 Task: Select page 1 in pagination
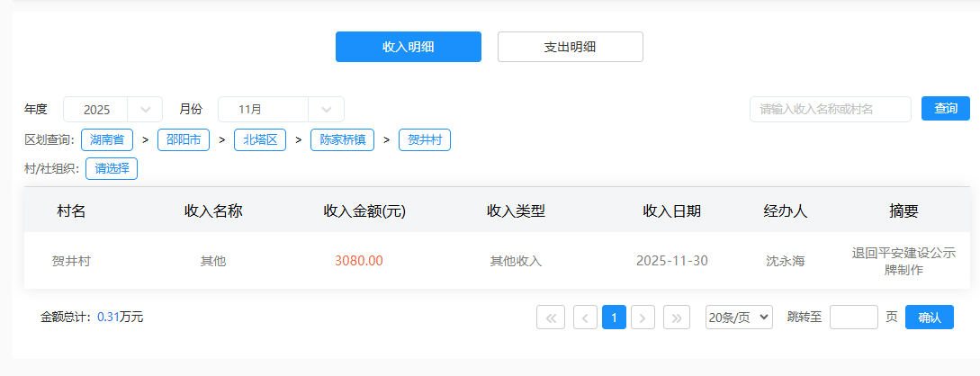click(614, 318)
